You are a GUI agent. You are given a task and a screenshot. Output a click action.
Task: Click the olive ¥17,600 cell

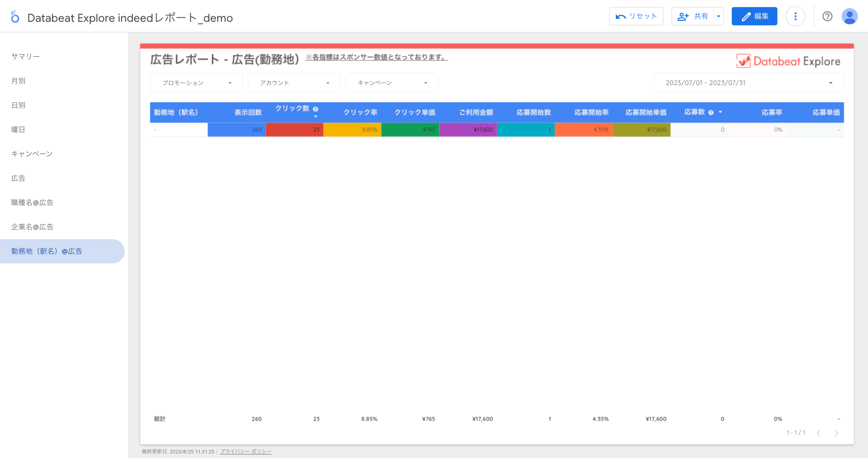pyautogui.click(x=642, y=130)
